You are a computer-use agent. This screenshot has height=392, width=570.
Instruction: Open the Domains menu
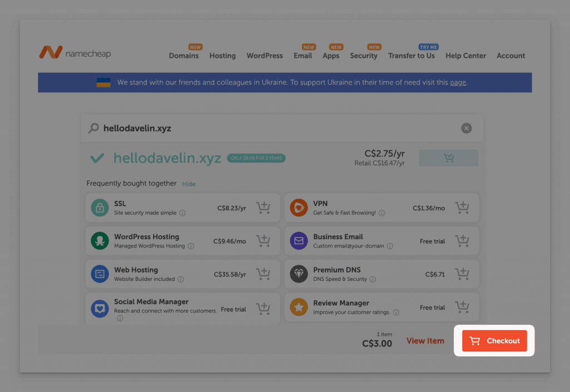[x=184, y=56]
